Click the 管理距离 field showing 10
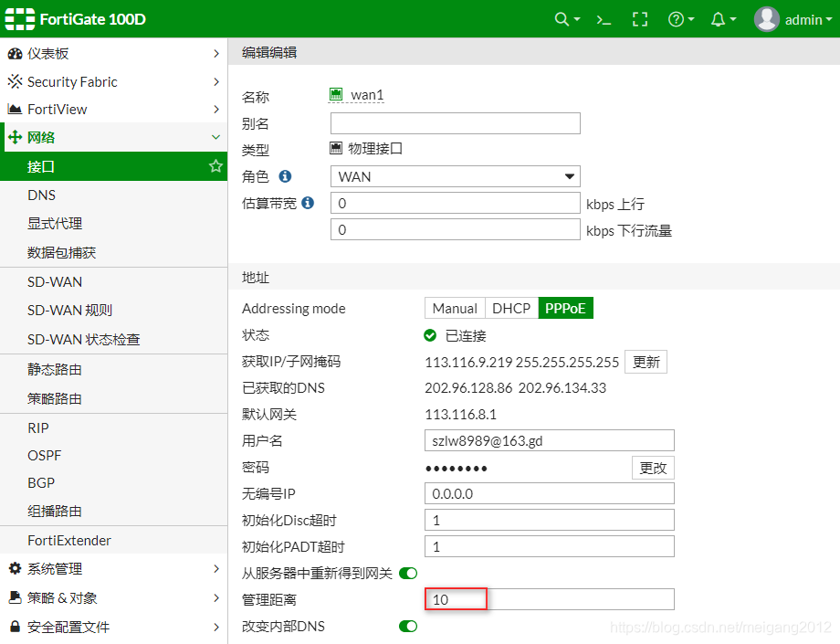The width and height of the screenshot is (840, 644). tap(549, 599)
